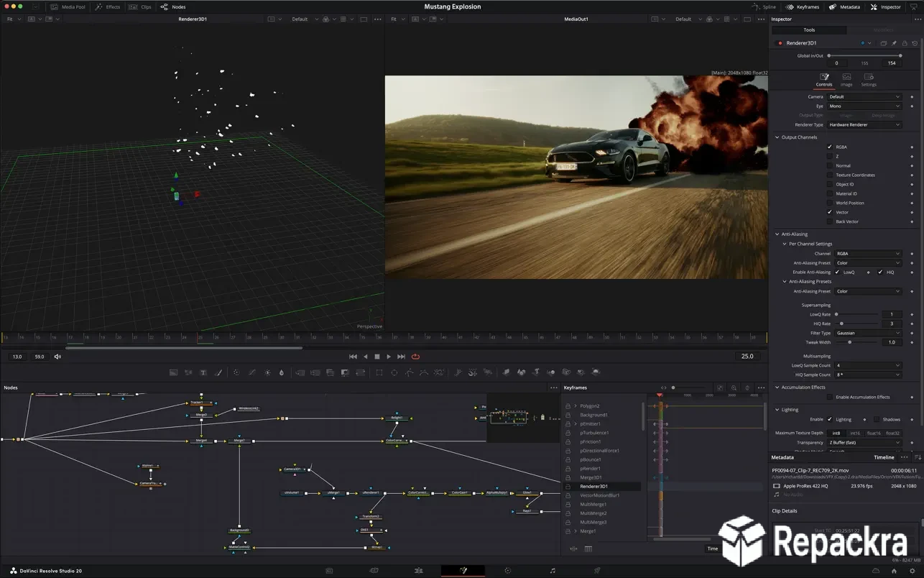Add a Rectangle mask from toolbar
This screenshot has width=924, height=578.
[379, 372]
